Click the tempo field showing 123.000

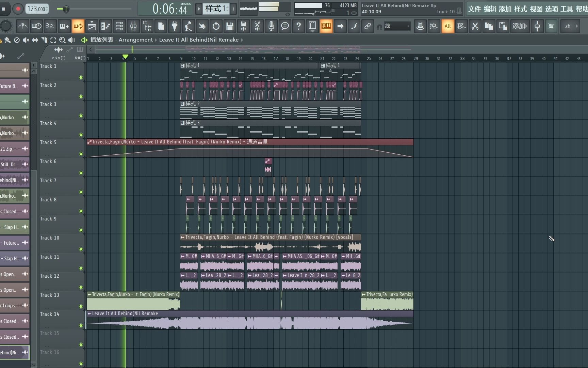37,9
